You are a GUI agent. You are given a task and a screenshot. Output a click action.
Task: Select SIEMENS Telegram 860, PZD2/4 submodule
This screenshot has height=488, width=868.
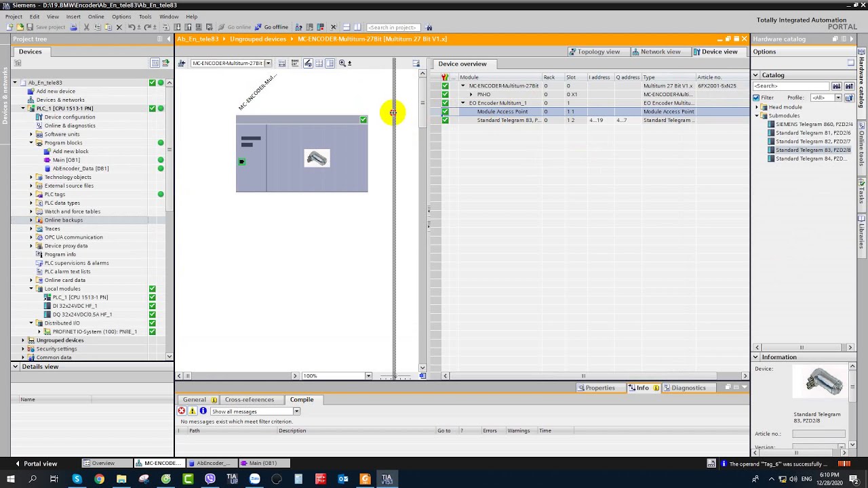click(814, 125)
